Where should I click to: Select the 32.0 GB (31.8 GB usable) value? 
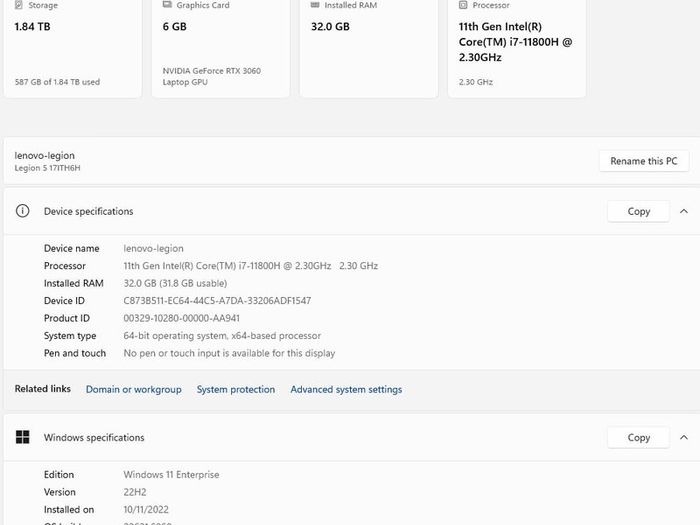click(175, 283)
